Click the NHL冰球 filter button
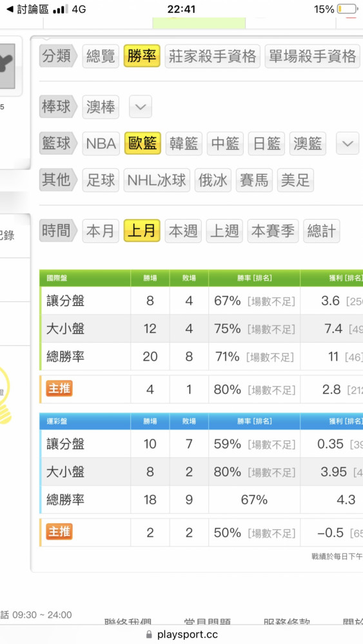Viewport: 363px width, 644px height. [157, 180]
